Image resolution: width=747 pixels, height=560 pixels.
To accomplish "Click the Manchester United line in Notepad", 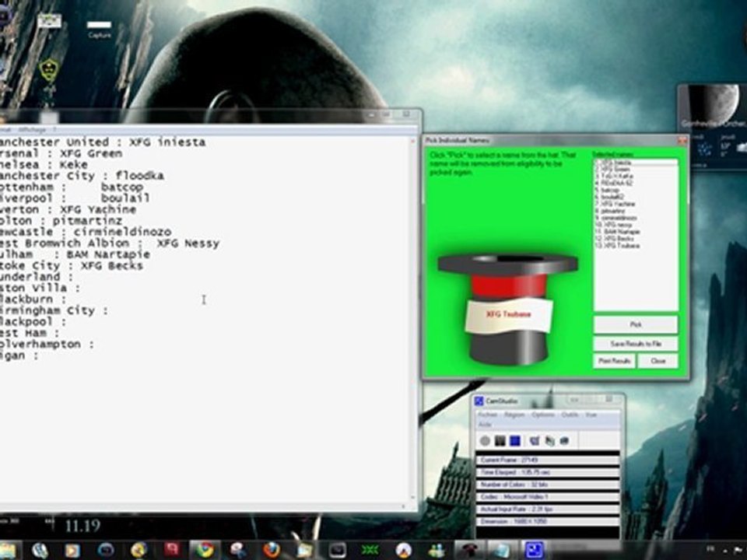I will pos(103,142).
